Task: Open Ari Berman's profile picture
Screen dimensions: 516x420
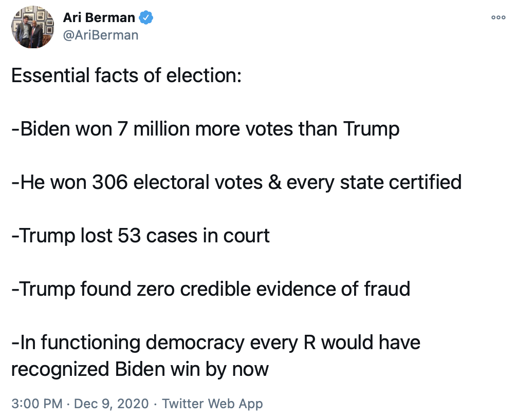Action: (33, 27)
